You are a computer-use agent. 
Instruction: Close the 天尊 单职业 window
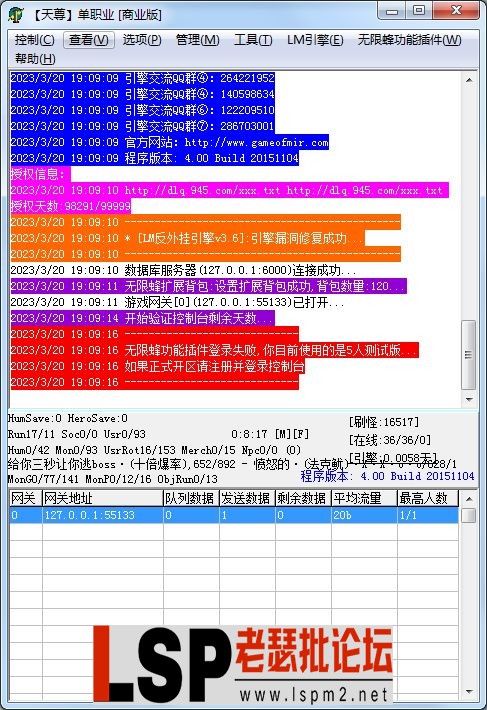click(456, 11)
